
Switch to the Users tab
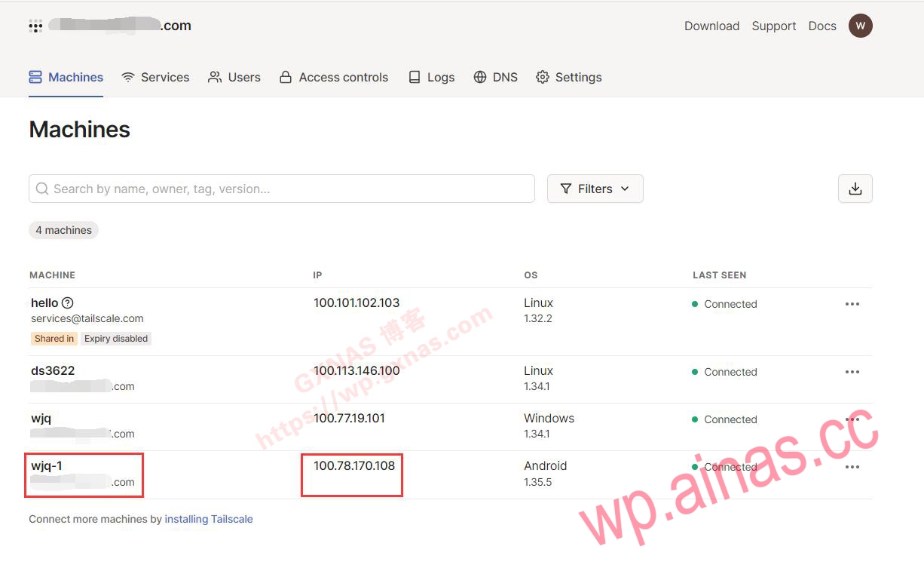point(234,77)
